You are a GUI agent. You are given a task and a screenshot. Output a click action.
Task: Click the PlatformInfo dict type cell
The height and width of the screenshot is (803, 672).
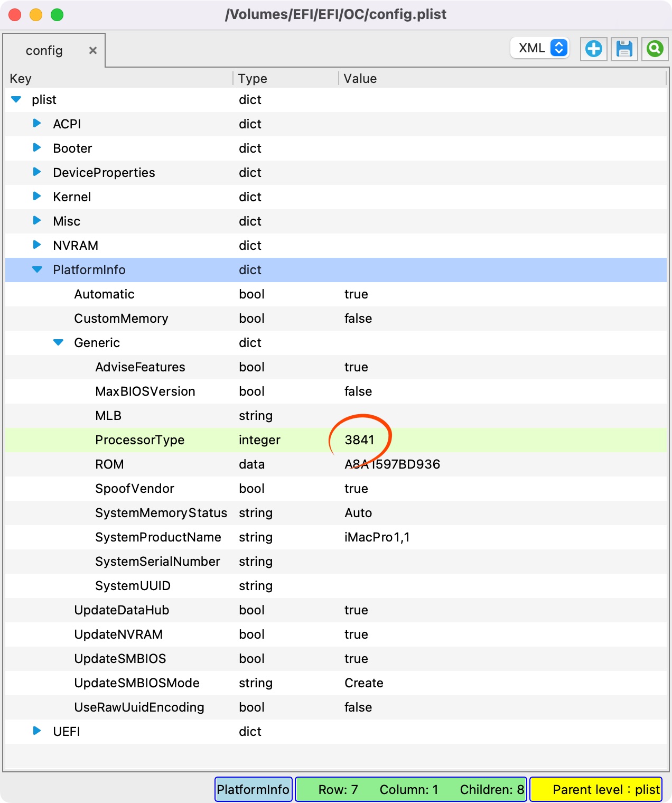[250, 270]
